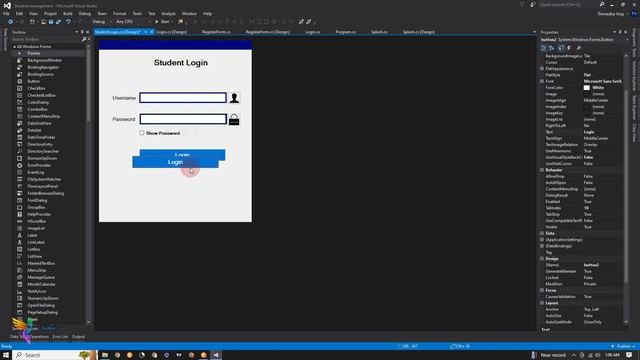Click the Text property value Login
Image resolution: width=640 pixels, height=360 pixels.
tap(589, 132)
